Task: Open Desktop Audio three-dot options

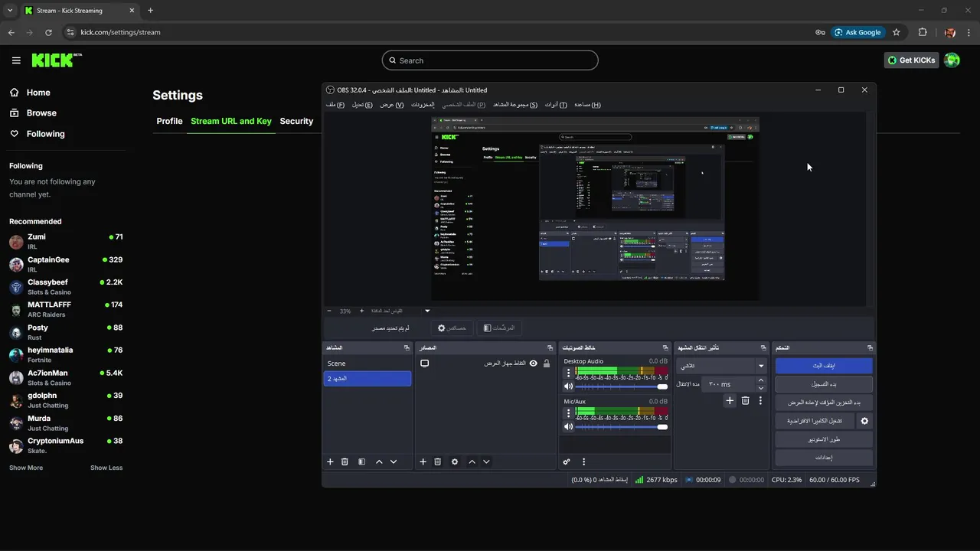Action: click(568, 373)
